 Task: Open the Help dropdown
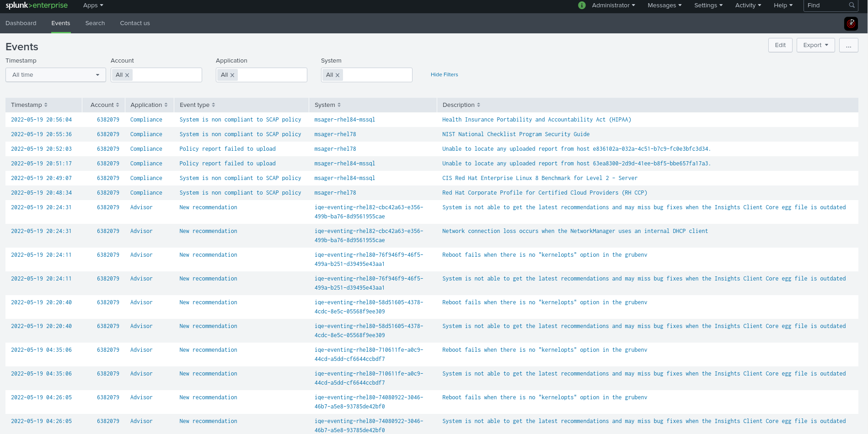783,5
